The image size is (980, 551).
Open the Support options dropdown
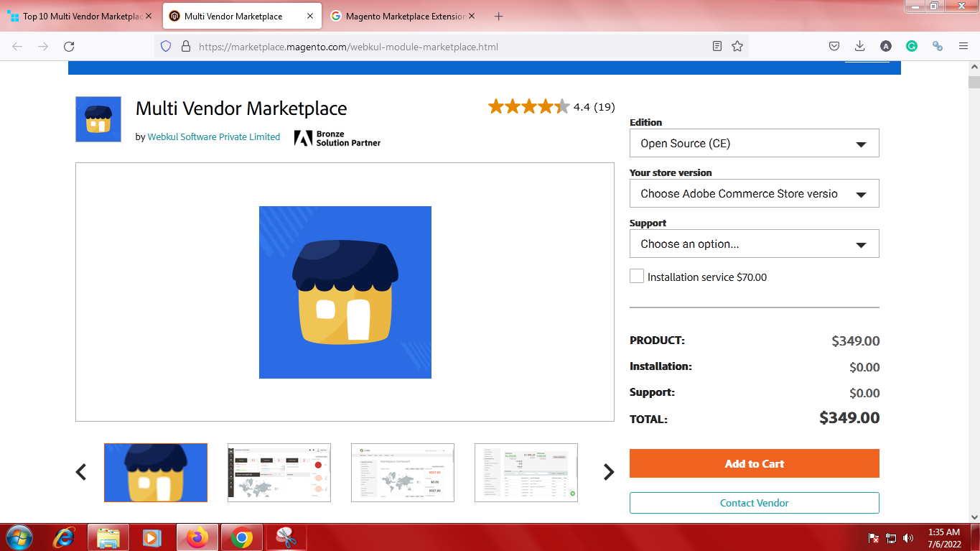755,244
